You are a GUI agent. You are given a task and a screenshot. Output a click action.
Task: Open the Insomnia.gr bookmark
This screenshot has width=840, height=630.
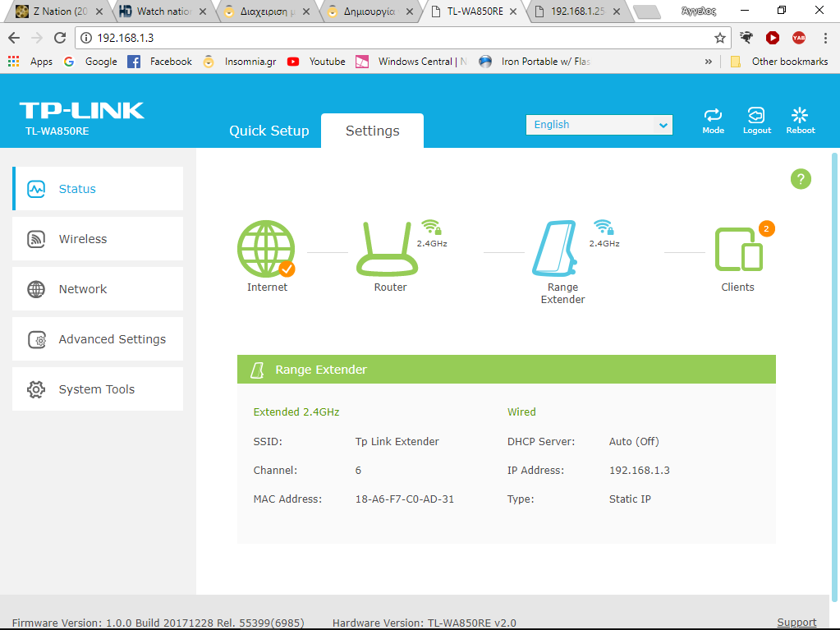(x=240, y=62)
